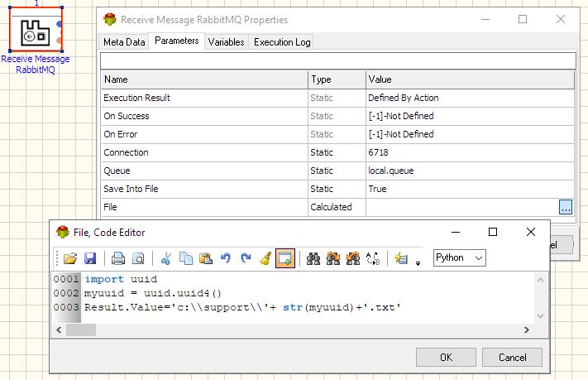Click the third binoculars find-previous icon
The width and height of the screenshot is (588, 380).
(x=353, y=258)
